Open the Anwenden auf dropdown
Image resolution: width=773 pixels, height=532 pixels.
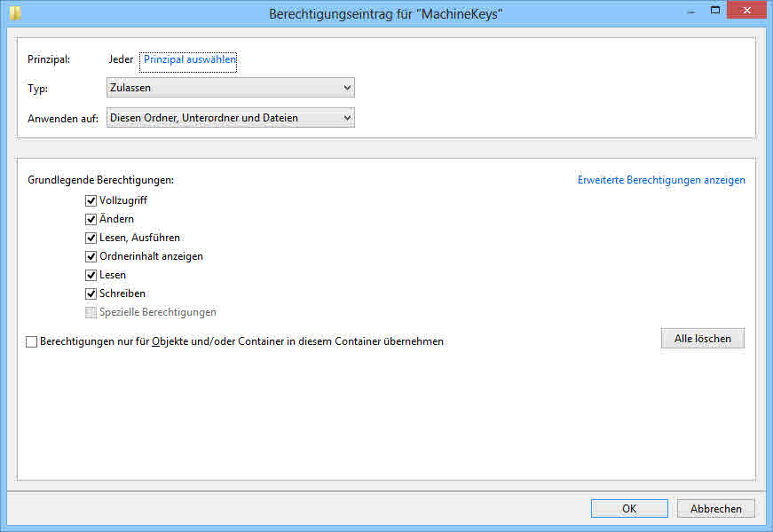coord(230,118)
